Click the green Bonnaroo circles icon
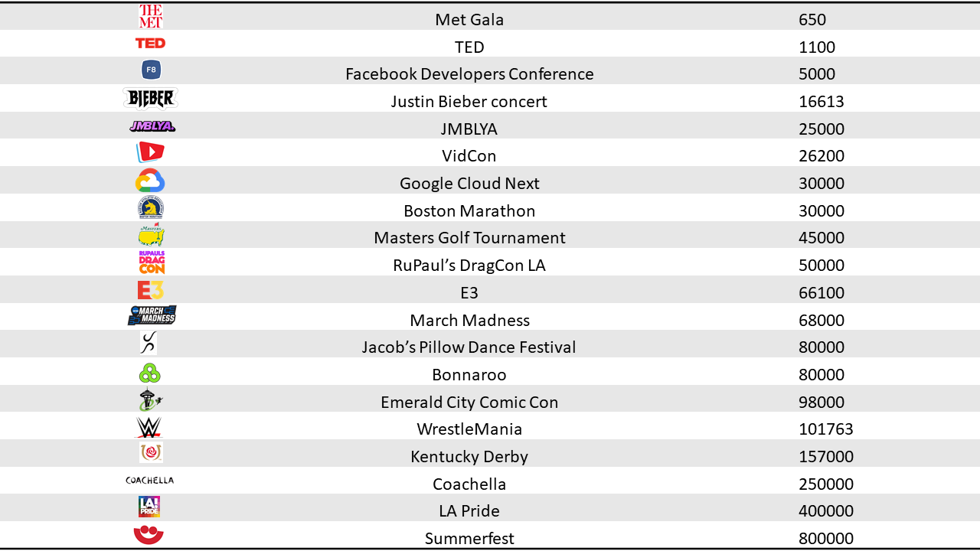Image resolution: width=980 pixels, height=551 pixels. 150,373
